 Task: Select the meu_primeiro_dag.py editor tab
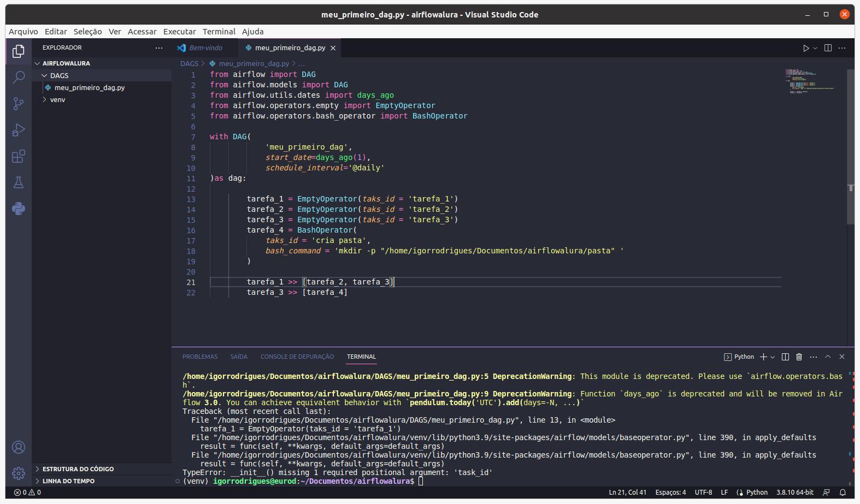290,48
